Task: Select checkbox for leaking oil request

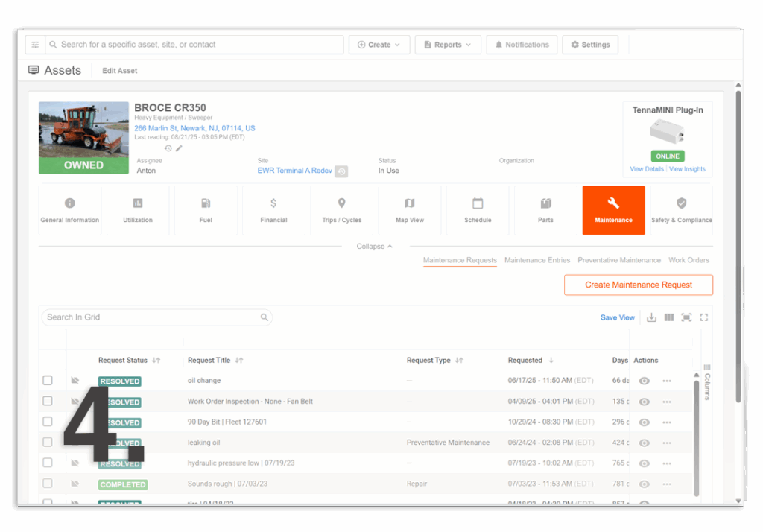Action: tap(48, 442)
